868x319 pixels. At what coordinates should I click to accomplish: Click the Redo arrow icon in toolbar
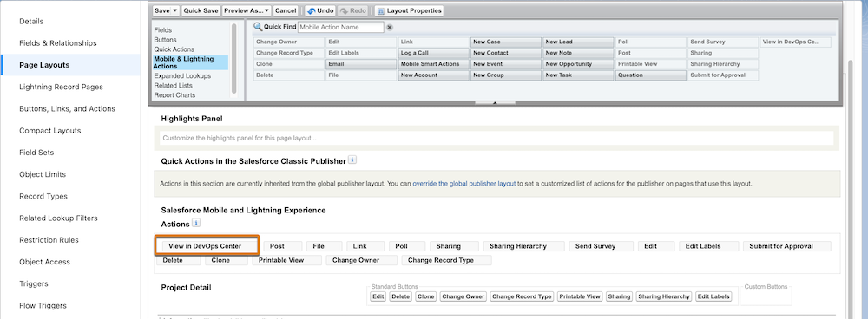345,11
